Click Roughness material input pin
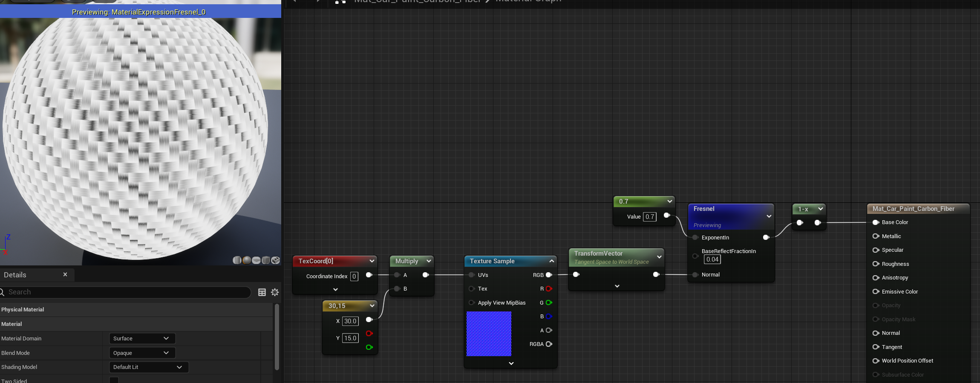The width and height of the screenshot is (980, 383). 876,264
